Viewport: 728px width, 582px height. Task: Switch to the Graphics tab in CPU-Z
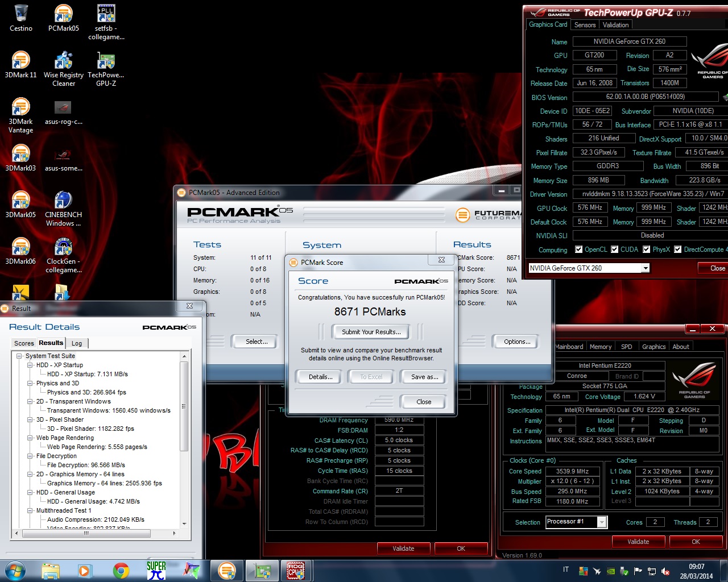(x=653, y=347)
